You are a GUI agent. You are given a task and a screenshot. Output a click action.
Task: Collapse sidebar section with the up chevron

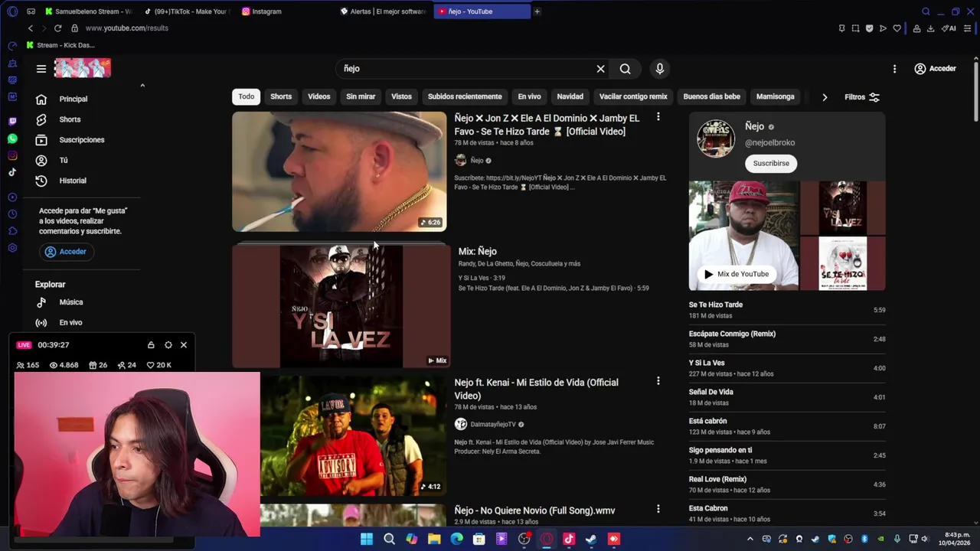coord(142,86)
